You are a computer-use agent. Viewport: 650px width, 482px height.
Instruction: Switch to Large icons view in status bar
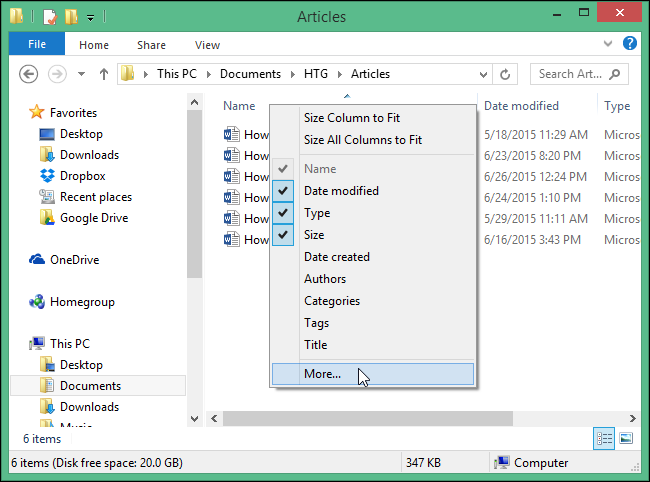[x=626, y=438]
